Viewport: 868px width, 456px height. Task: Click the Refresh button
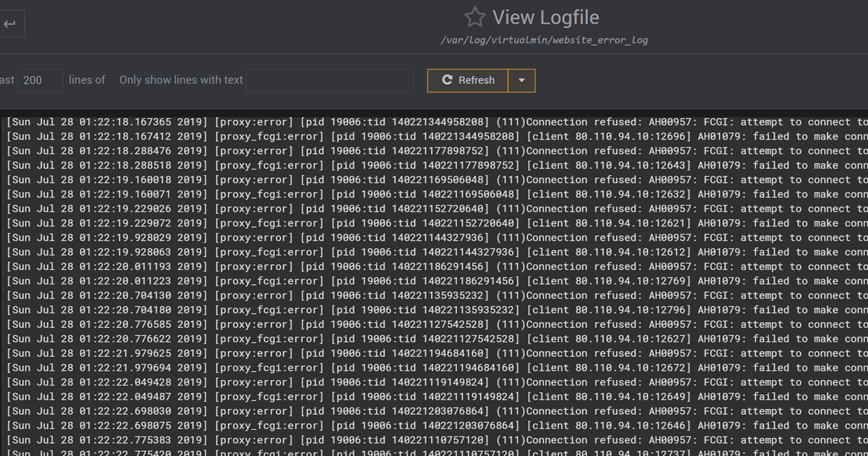tap(468, 80)
